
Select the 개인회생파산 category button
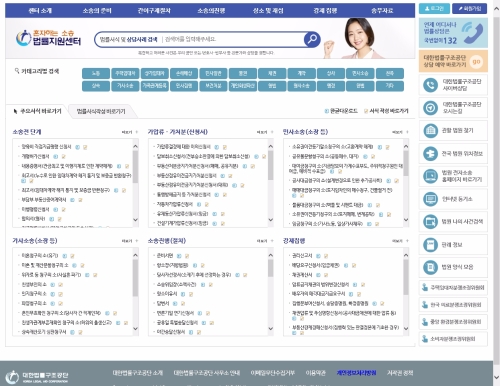243,86
